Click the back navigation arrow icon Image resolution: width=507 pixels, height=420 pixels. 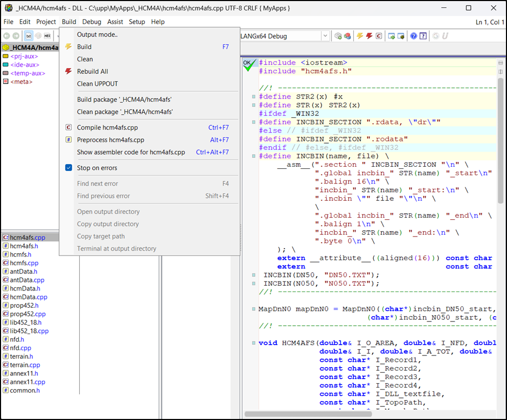tap(6, 36)
